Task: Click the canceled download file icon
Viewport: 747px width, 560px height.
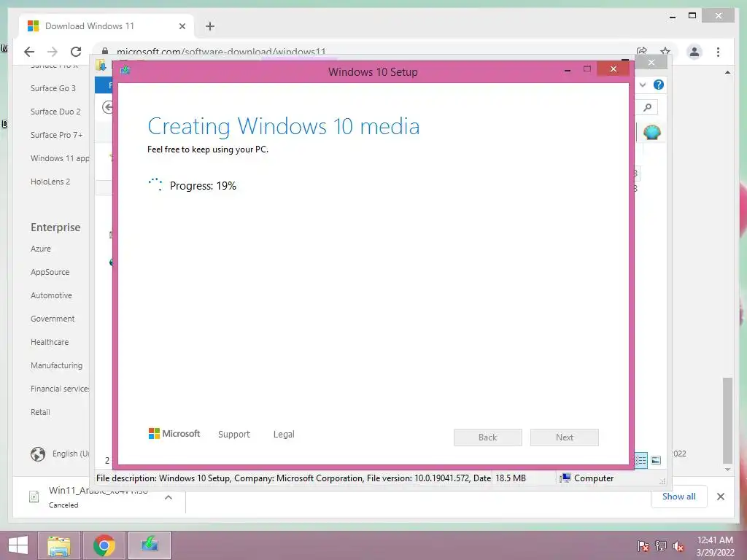Action: (x=34, y=497)
